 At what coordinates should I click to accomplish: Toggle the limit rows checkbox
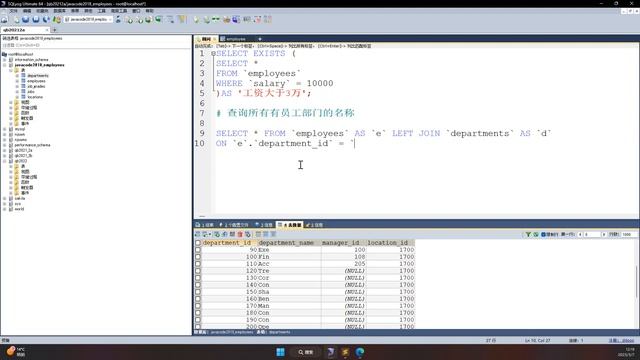pos(543,234)
